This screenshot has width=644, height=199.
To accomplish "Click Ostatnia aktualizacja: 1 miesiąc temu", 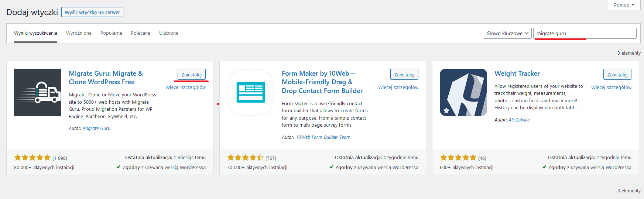I will (165, 158).
